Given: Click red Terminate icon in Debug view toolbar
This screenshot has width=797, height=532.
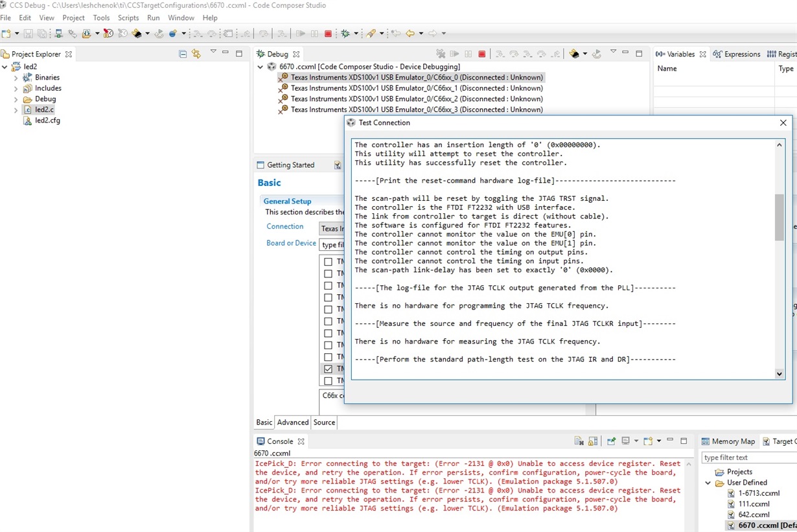Looking at the screenshot, I should (481, 54).
